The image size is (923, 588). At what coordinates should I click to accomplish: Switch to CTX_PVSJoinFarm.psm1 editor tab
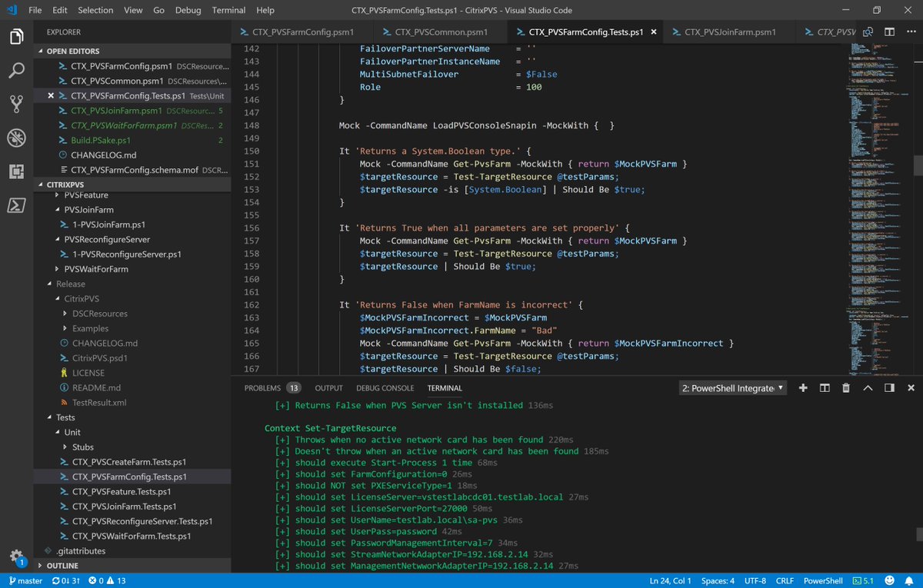(x=730, y=32)
